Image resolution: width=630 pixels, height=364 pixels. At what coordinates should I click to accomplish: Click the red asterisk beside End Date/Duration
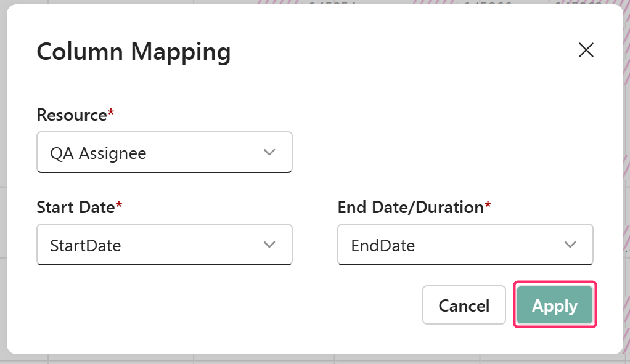click(488, 206)
